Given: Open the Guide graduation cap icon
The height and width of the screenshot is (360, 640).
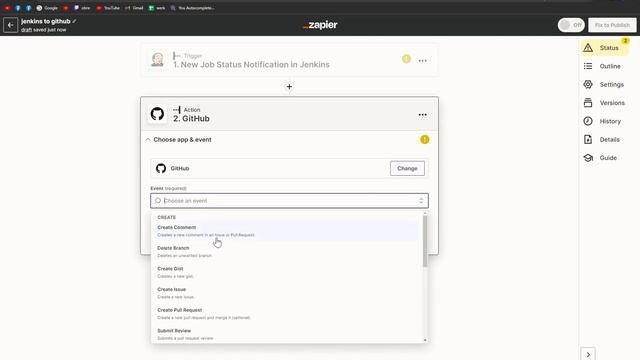Looking at the screenshot, I should 588,158.
